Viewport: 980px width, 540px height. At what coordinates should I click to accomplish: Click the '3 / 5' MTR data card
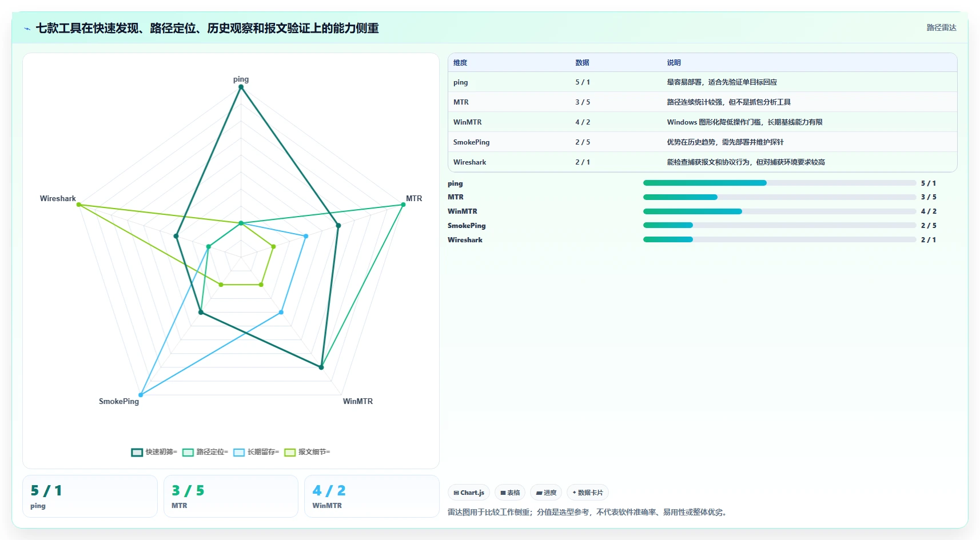(231, 497)
